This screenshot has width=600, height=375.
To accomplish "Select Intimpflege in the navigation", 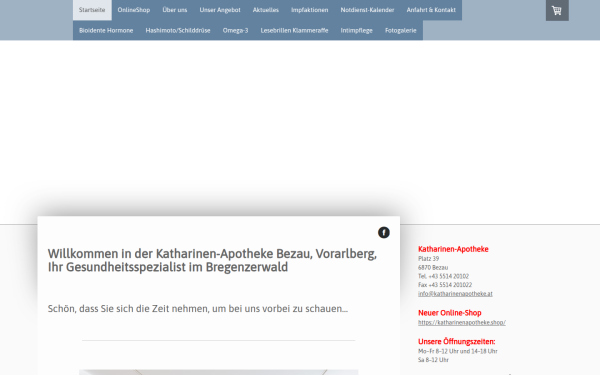I will click(356, 30).
